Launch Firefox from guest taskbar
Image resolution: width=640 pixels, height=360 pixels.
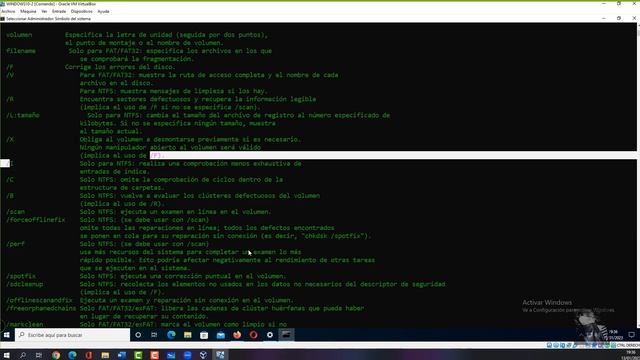(x=237, y=335)
